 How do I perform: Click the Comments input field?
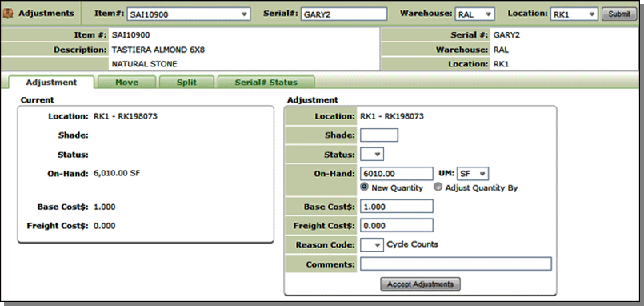pyautogui.click(x=456, y=264)
